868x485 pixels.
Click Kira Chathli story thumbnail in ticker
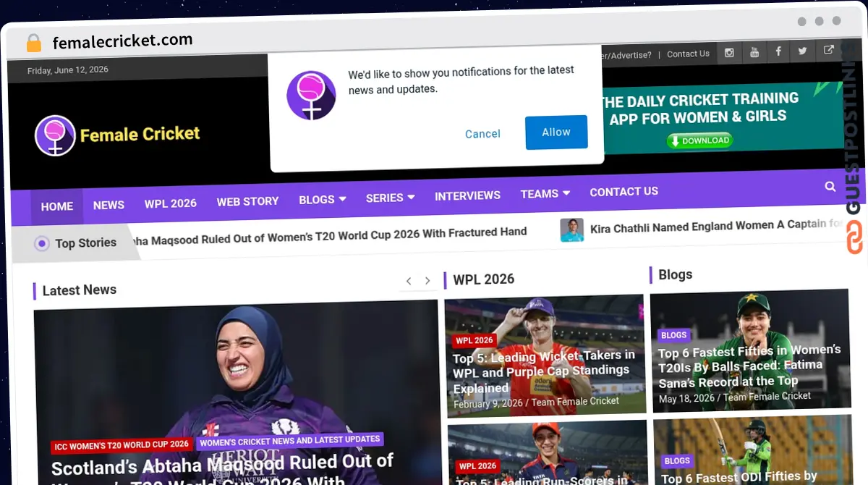click(571, 229)
